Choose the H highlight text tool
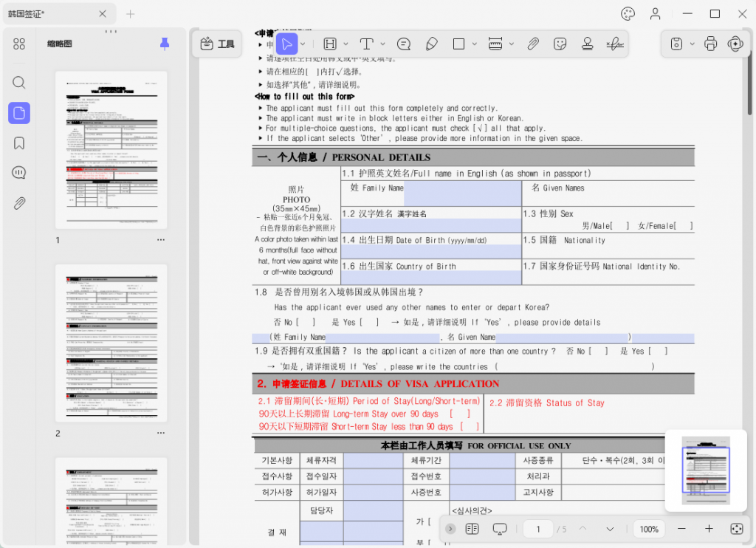The image size is (756, 548). tap(330, 44)
